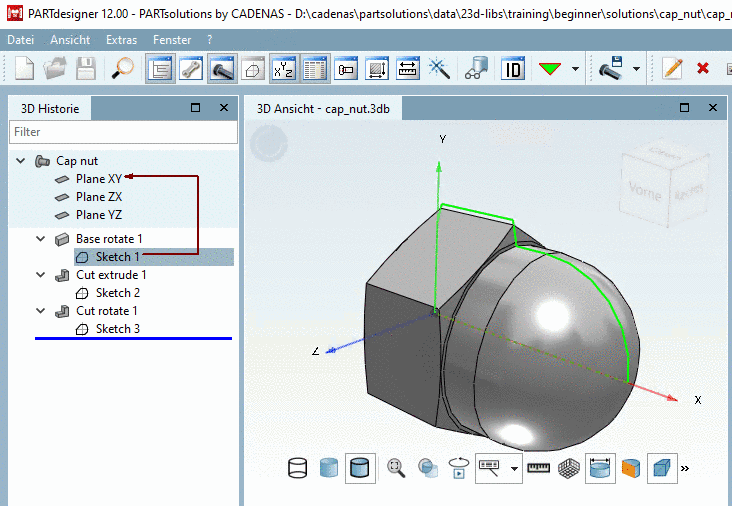Image resolution: width=732 pixels, height=506 pixels.
Task: Toggle the XYZ coordinates window icon
Action: coord(284,69)
